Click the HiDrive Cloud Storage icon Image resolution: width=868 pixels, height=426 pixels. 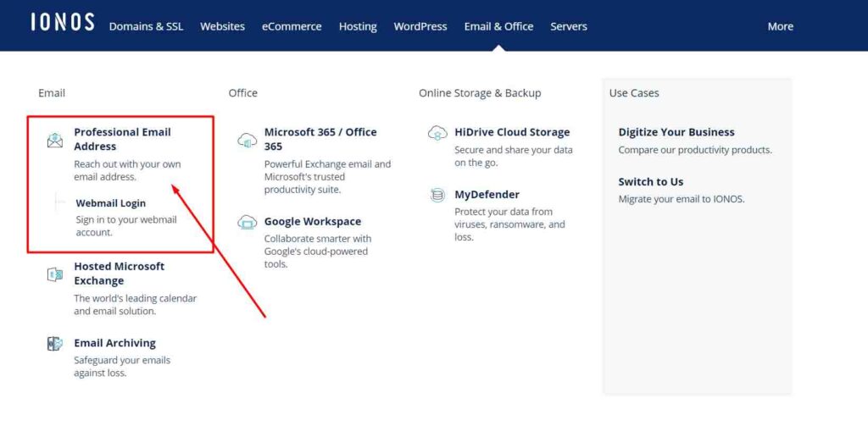click(437, 133)
